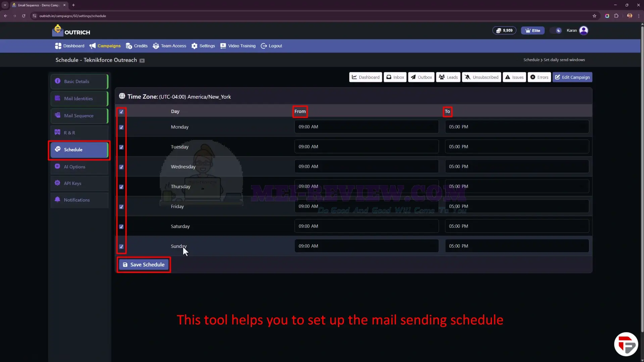Click the red chat widget icon
The image size is (644, 362).
[626, 344]
